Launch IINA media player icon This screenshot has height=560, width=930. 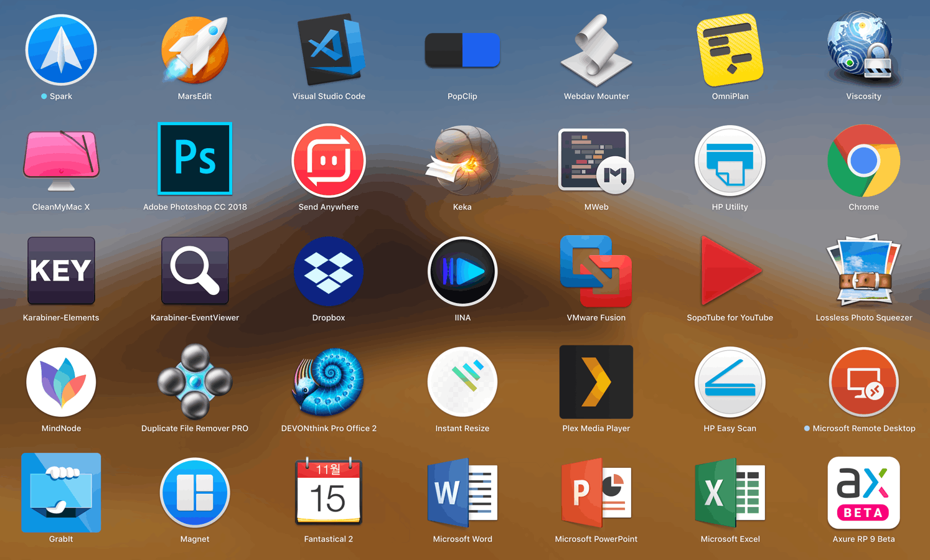463,271
